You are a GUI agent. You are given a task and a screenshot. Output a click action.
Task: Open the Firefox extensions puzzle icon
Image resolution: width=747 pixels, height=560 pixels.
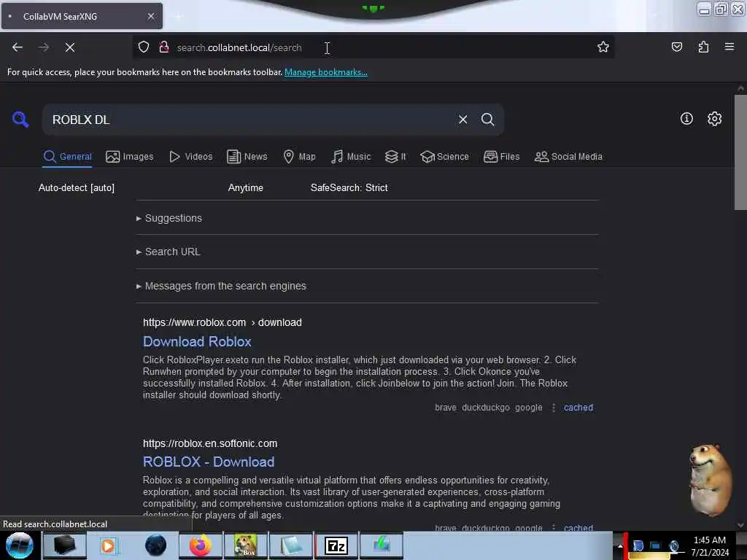[703, 47]
